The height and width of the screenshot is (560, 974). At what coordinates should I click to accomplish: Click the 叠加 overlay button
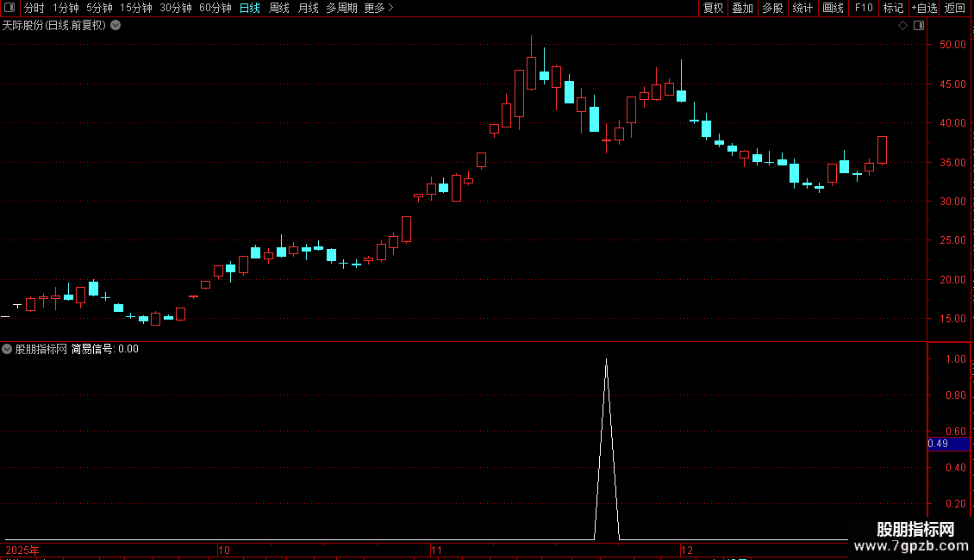[x=742, y=8]
